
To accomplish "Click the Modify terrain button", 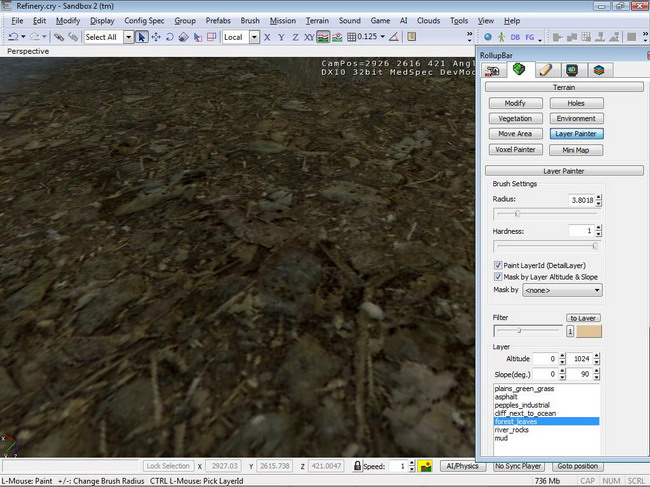I will pos(515,103).
